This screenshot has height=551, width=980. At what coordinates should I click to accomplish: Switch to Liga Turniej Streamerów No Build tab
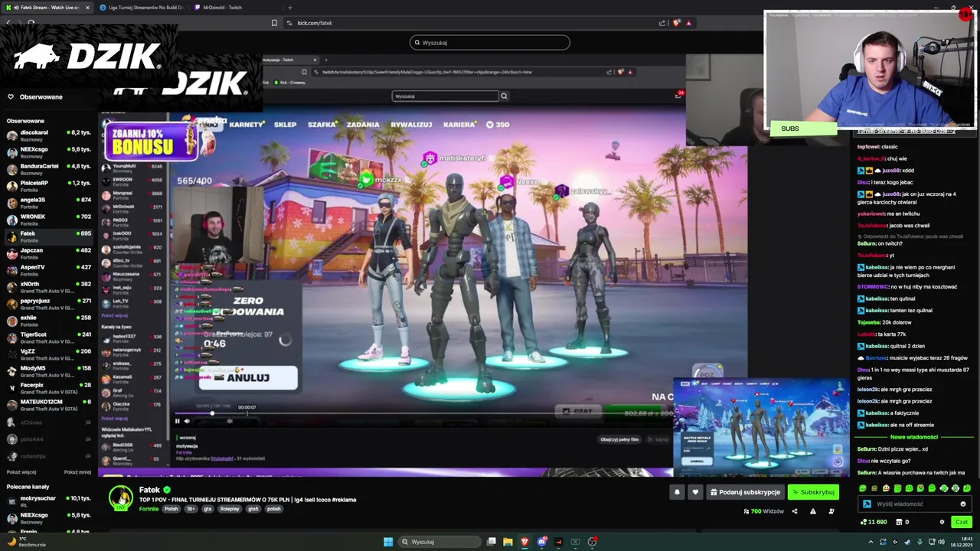[142, 8]
